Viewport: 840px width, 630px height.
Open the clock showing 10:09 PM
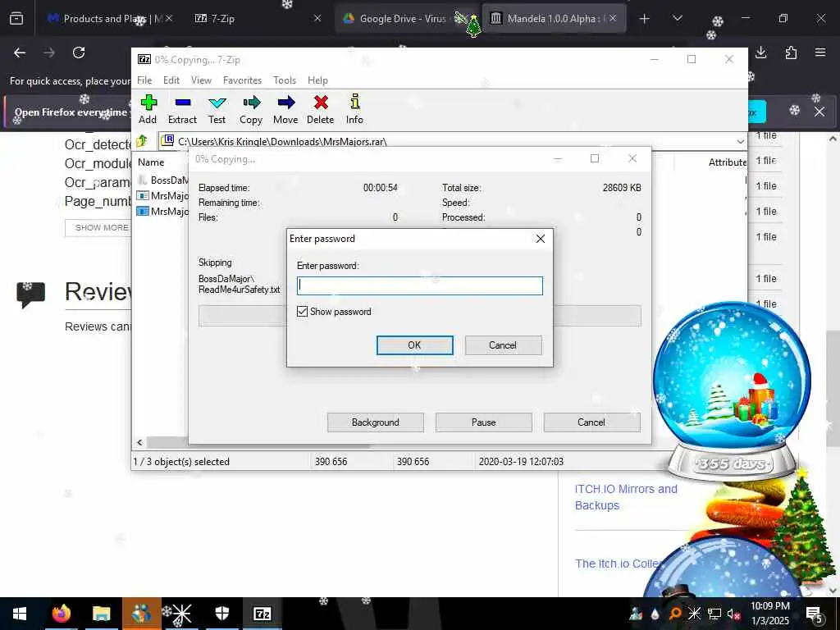pyautogui.click(x=769, y=614)
